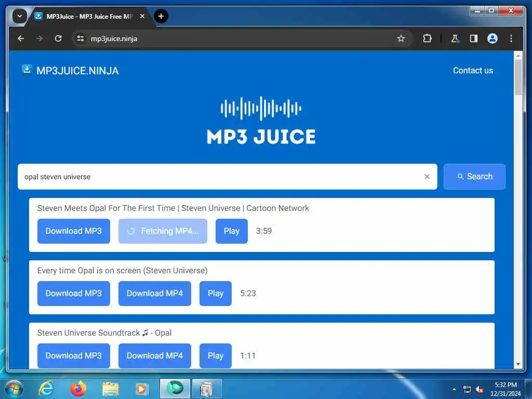Open Windows Media Player from taskbar
The image size is (532, 399).
(x=142, y=389)
